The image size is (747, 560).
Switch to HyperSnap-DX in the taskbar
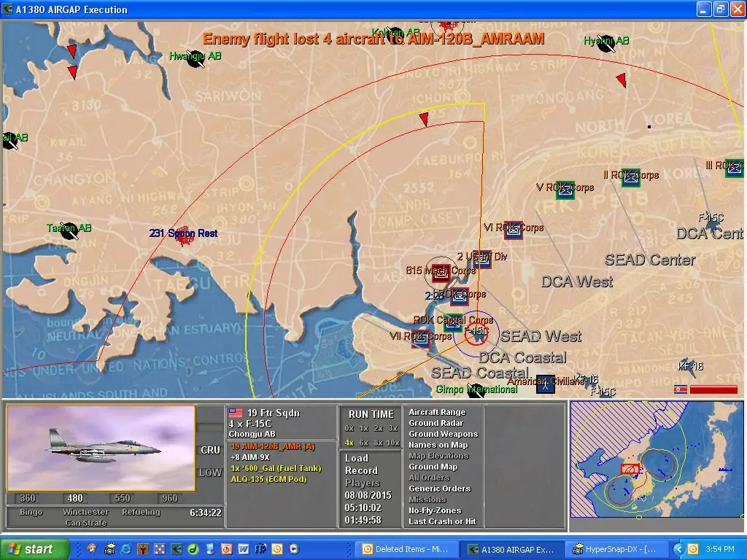pos(616,549)
